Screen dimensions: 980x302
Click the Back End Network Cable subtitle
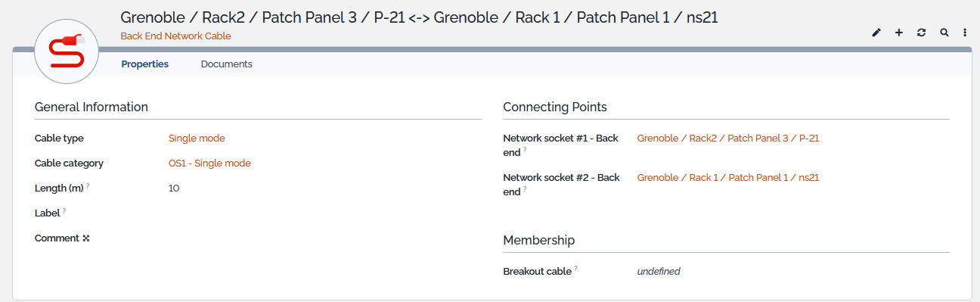[x=175, y=36]
